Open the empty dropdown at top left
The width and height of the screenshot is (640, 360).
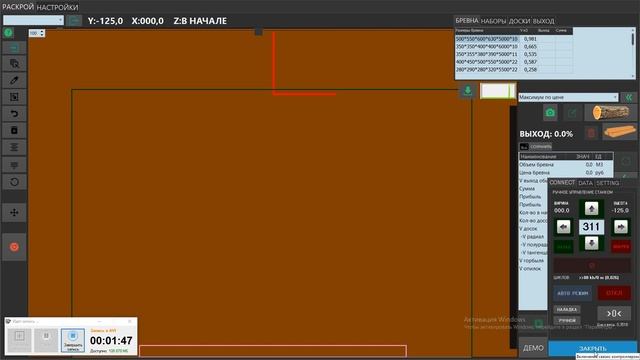33,20
